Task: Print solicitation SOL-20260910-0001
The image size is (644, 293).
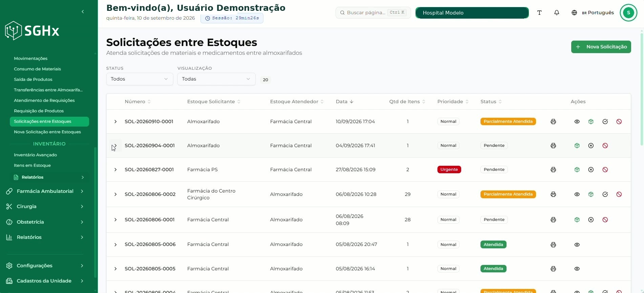Action: coord(553,121)
